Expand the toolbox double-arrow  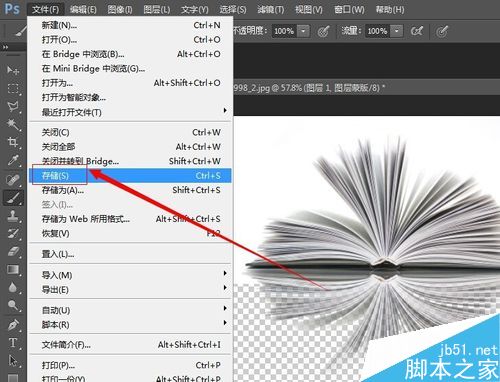tap(5, 47)
